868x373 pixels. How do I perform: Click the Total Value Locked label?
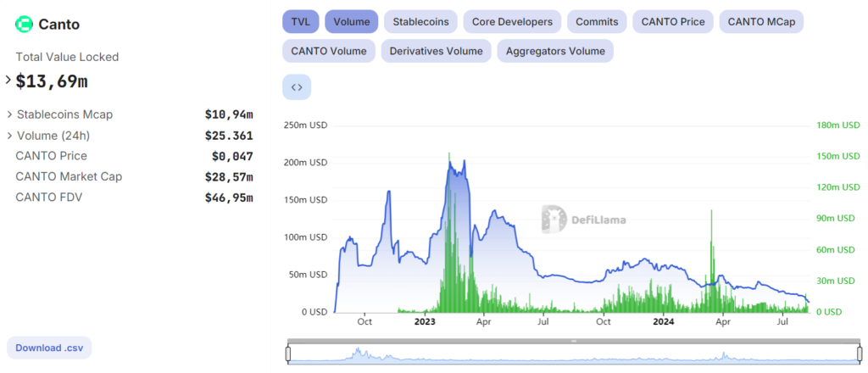tap(67, 57)
